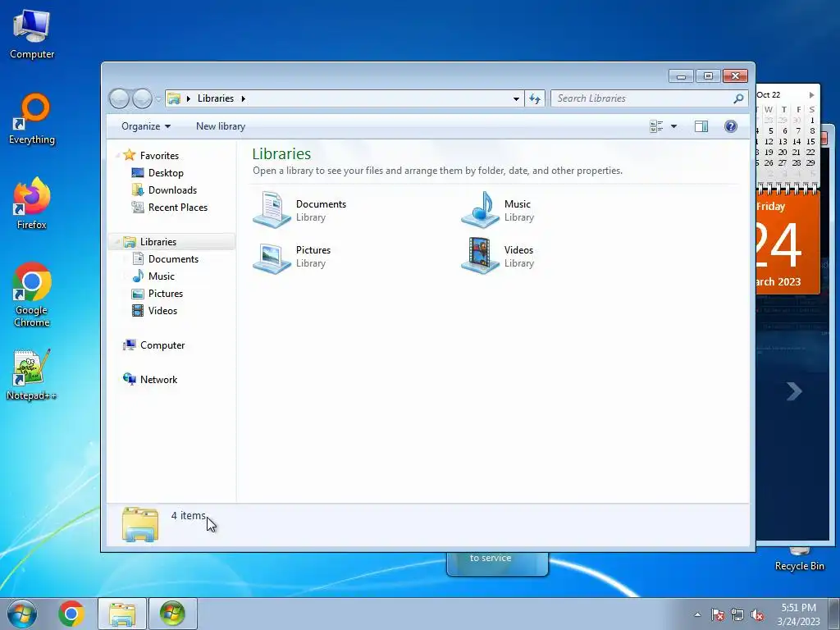Open the Help icon
Screen dimensions: 840x630
tap(731, 126)
